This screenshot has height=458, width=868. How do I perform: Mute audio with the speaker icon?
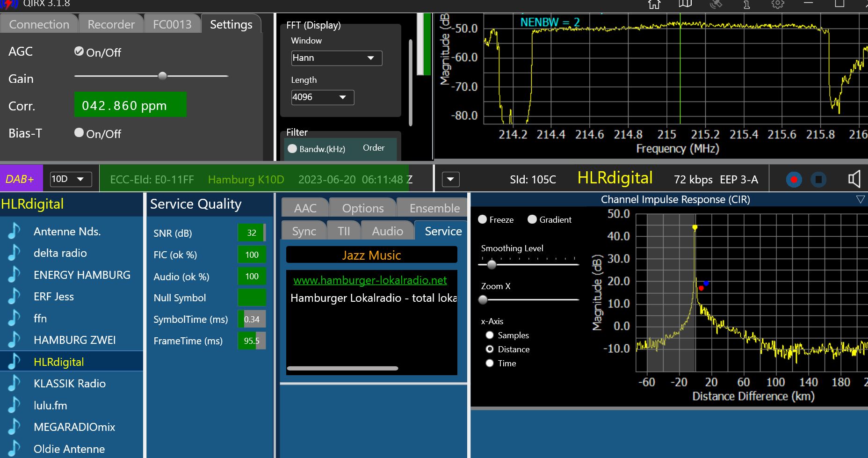coord(854,179)
